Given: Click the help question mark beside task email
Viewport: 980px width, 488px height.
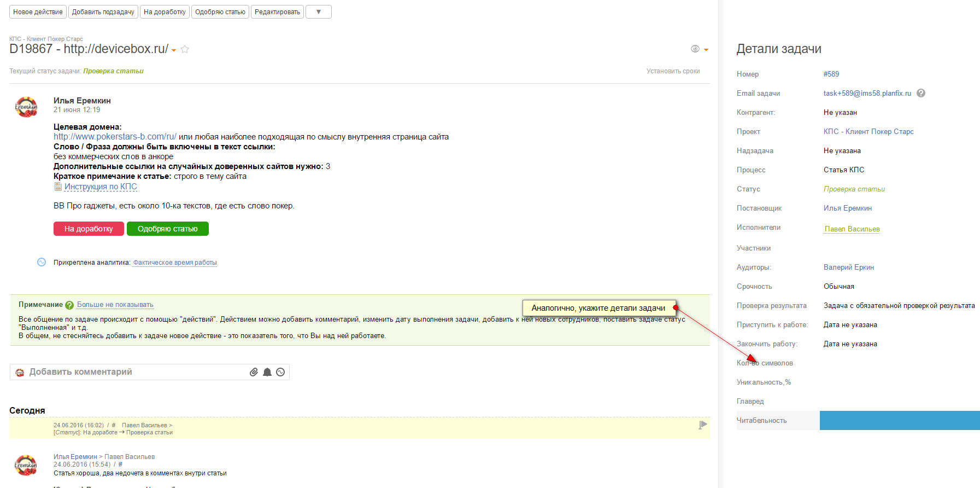Looking at the screenshot, I should 921,93.
